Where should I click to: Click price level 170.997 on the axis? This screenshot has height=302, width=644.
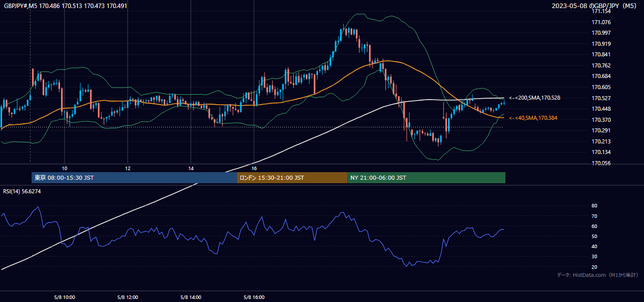click(x=601, y=33)
